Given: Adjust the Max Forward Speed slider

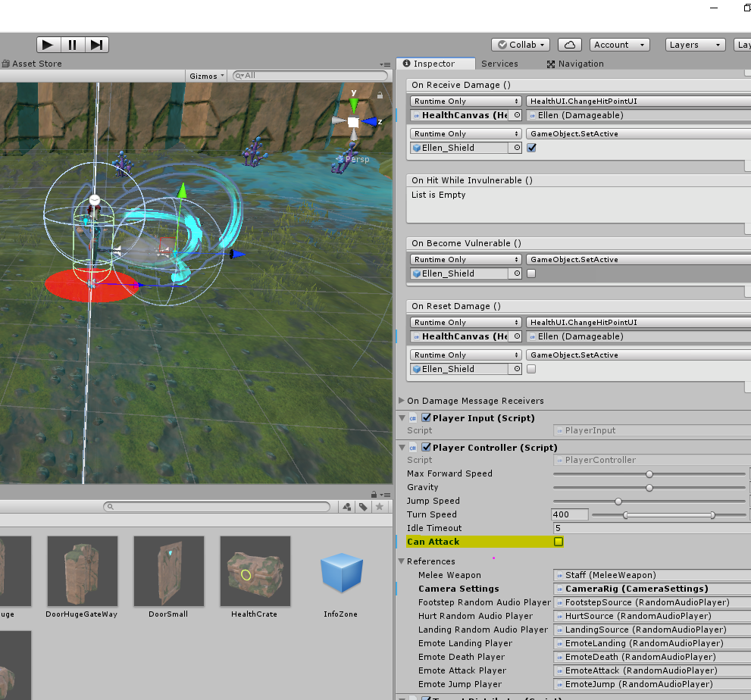Looking at the screenshot, I should [x=649, y=474].
